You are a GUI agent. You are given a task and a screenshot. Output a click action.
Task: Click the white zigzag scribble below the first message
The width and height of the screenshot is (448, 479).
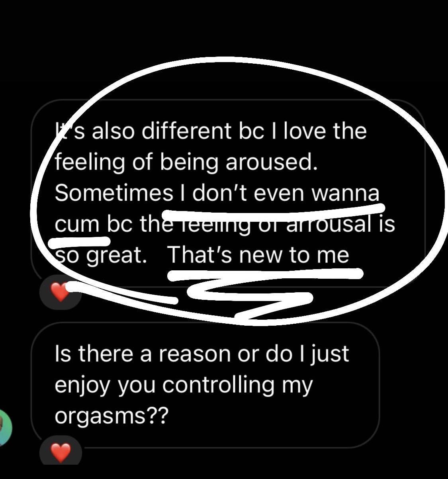(x=250, y=299)
